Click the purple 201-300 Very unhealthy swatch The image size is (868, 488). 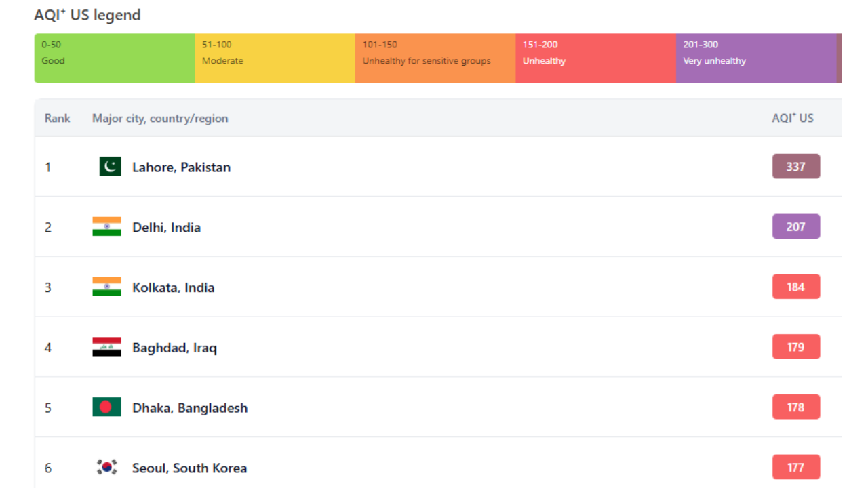(756, 58)
